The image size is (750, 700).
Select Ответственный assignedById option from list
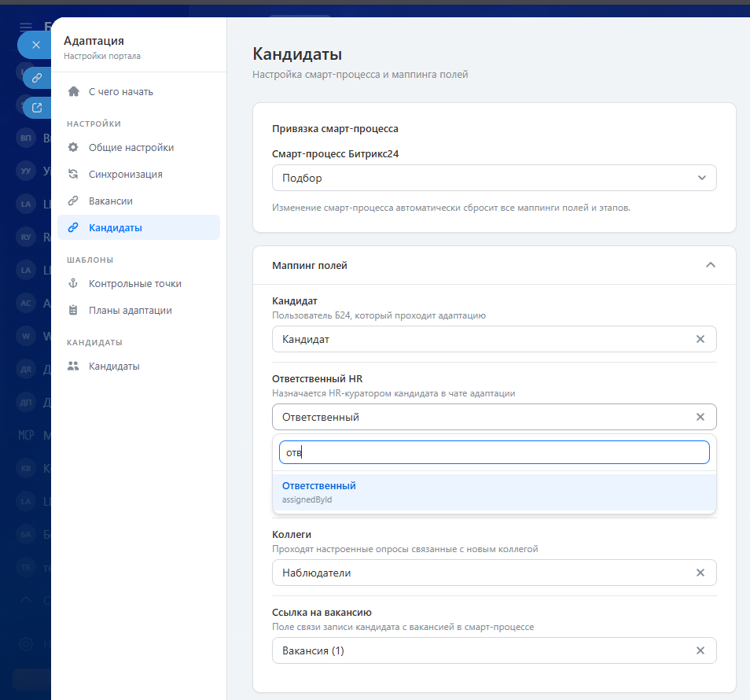pos(494,492)
